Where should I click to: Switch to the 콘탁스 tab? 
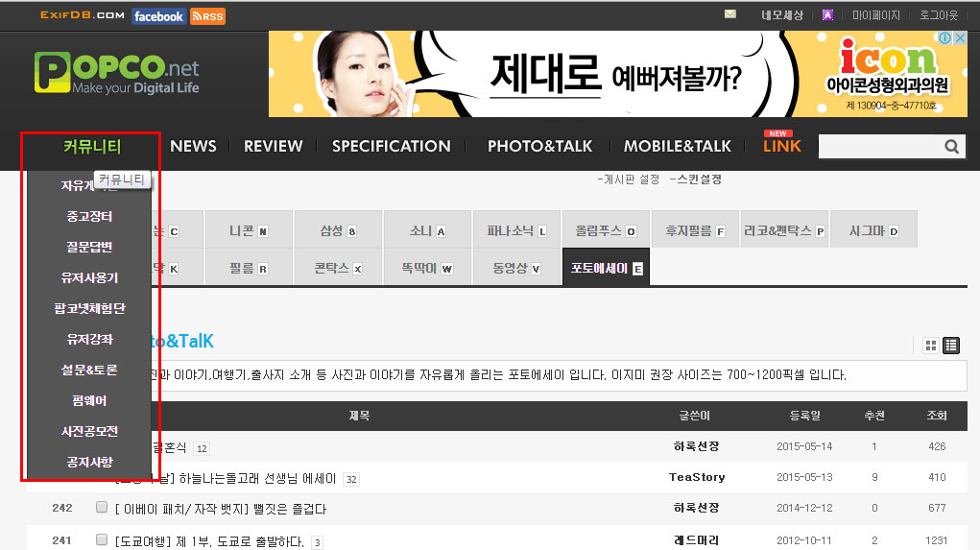(x=338, y=268)
